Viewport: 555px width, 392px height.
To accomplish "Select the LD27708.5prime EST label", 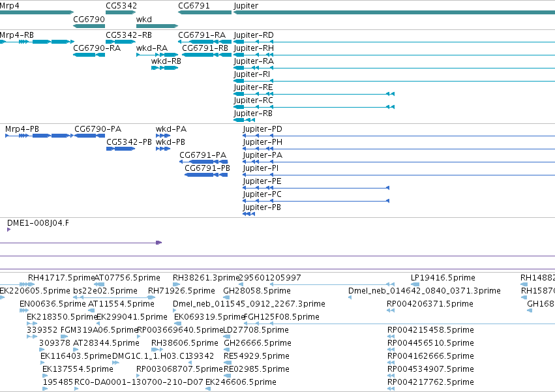I will pyautogui.click(x=256, y=330).
